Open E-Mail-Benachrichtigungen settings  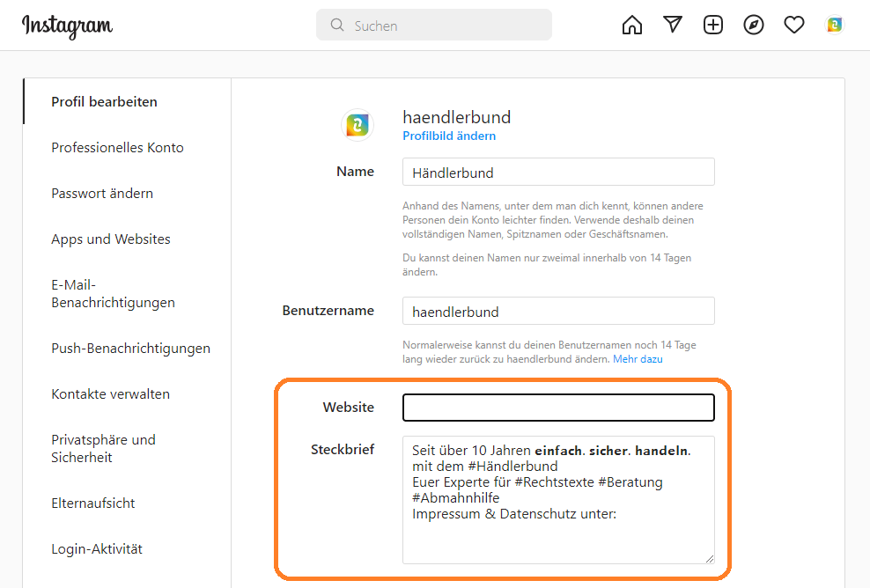click(x=114, y=293)
